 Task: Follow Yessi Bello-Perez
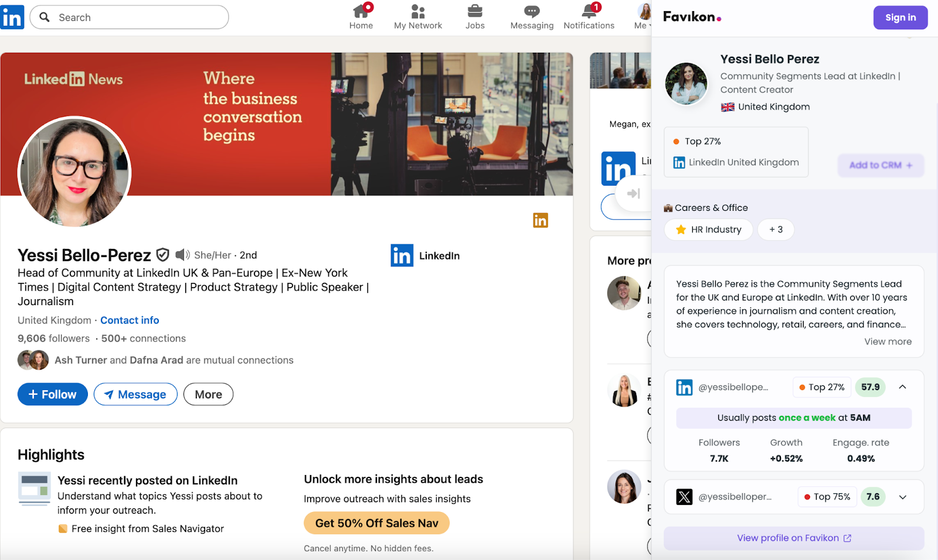[x=53, y=394]
